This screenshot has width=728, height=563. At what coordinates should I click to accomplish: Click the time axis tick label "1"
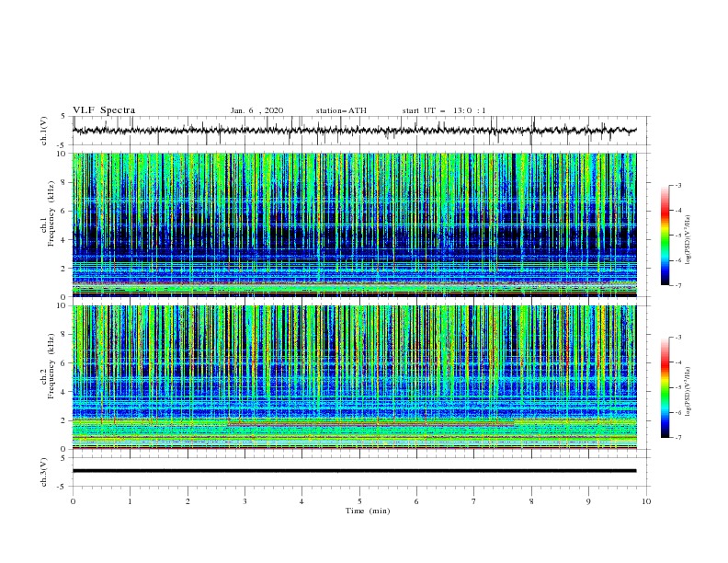(131, 501)
